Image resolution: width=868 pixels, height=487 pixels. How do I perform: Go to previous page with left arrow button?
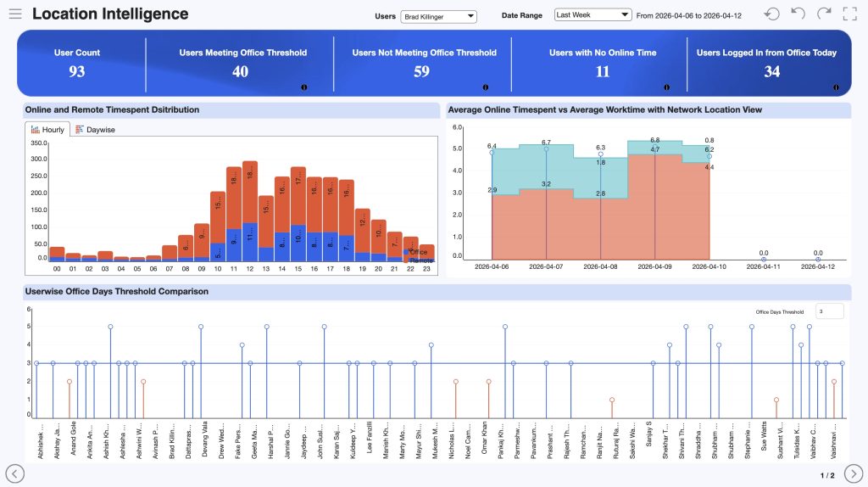(14, 473)
